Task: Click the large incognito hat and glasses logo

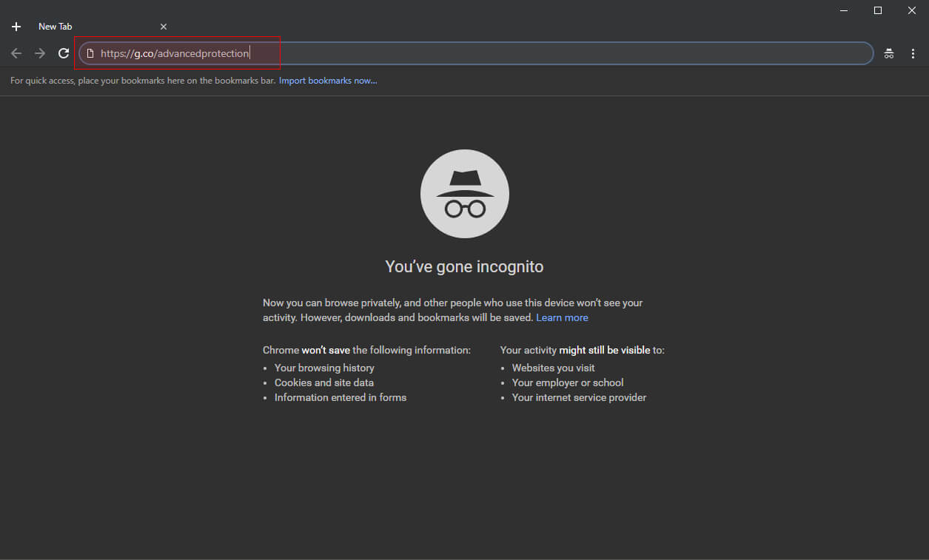Action: (465, 194)
